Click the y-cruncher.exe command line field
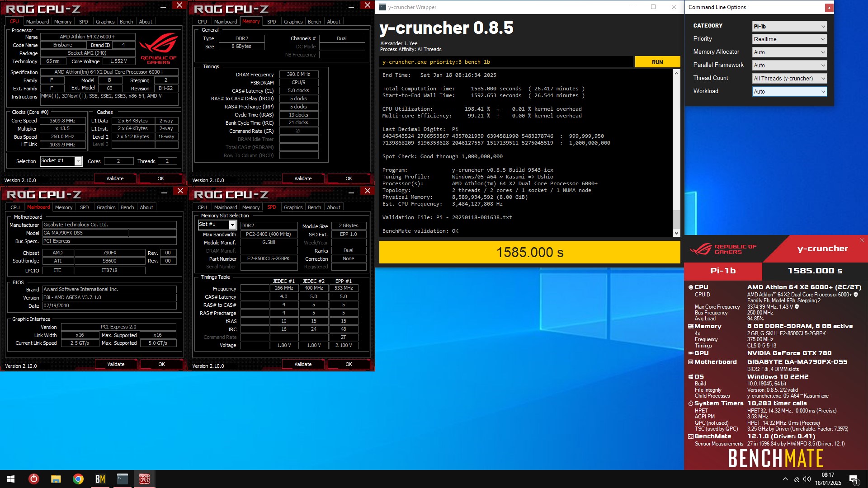This screenshot has width=868, height=488. tap(506, 62)
